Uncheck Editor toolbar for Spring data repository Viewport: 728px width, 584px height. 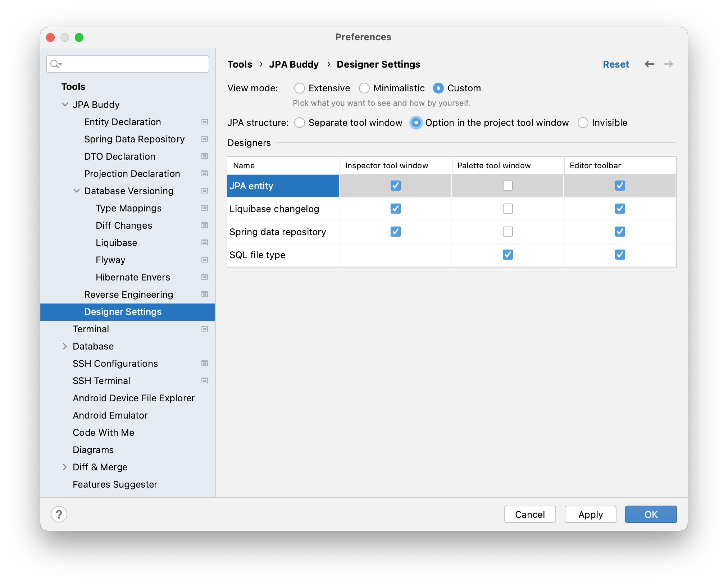tap(620, 232)
